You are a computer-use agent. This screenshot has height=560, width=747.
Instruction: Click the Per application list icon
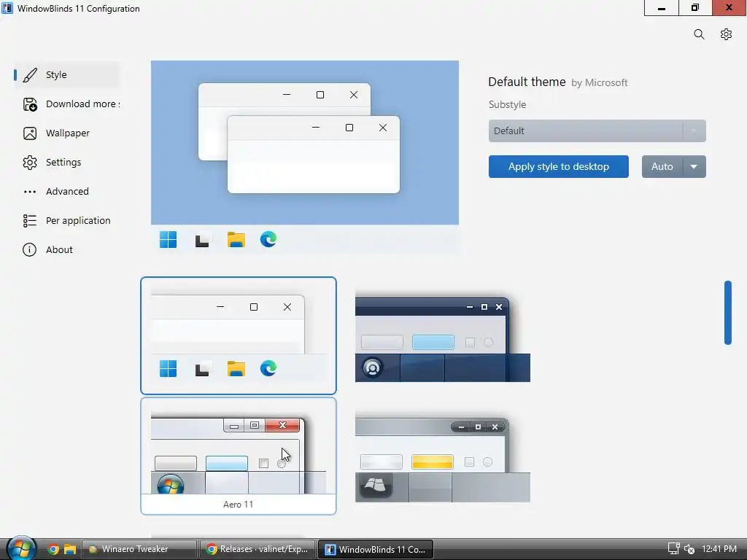coord(29,220)
